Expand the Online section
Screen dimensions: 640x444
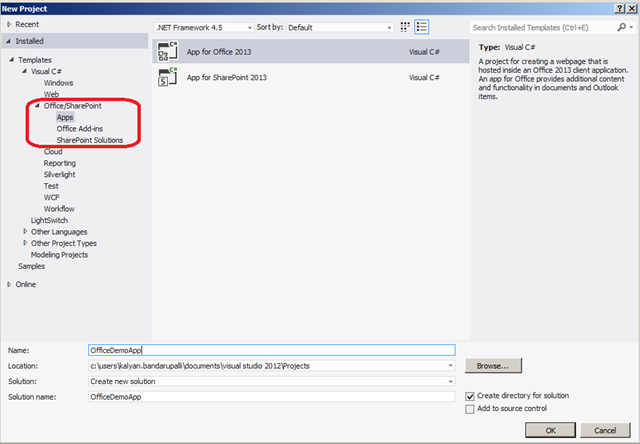(9, 284)
